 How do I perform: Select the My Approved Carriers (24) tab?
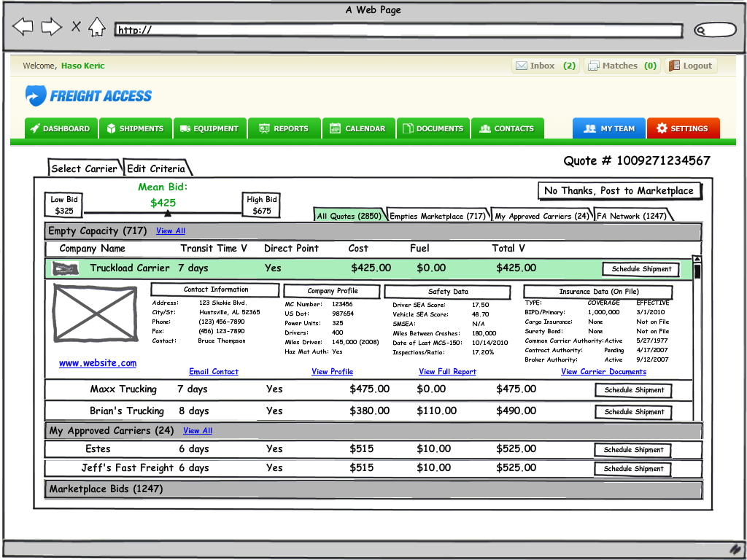[541, 216]
